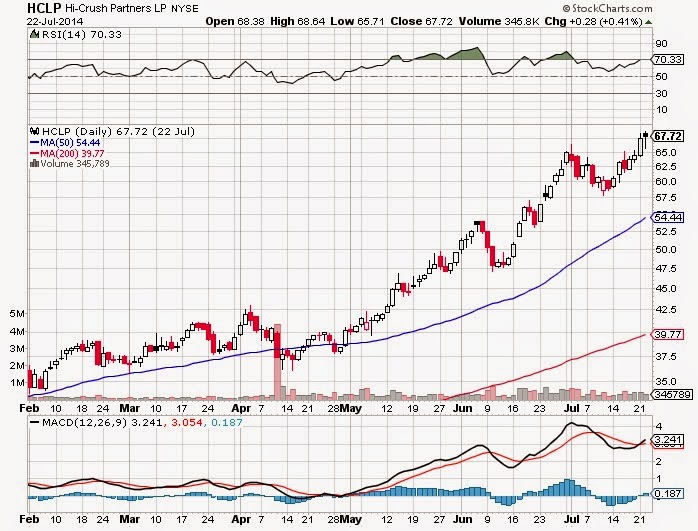Viewport: 698px width, 531px height.
Task: Click the 1M volume axis label
Action: (x=17, y=383)
